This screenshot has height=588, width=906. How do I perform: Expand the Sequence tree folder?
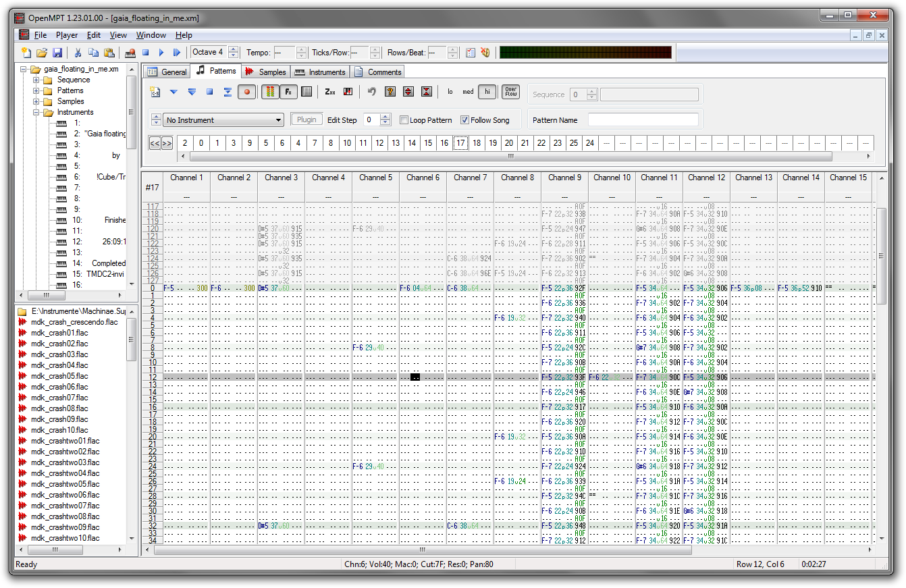pos(36,80)
